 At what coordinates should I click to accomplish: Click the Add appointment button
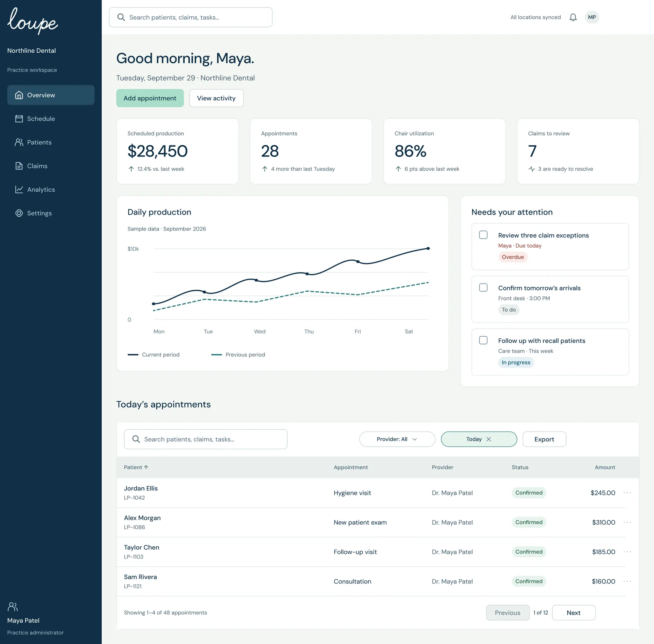coord(150,98)
